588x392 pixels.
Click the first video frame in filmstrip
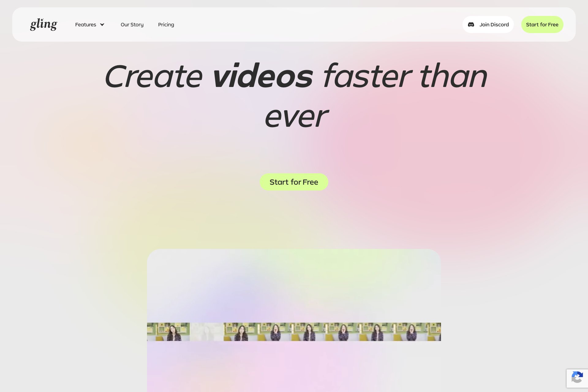coord(168,332)
